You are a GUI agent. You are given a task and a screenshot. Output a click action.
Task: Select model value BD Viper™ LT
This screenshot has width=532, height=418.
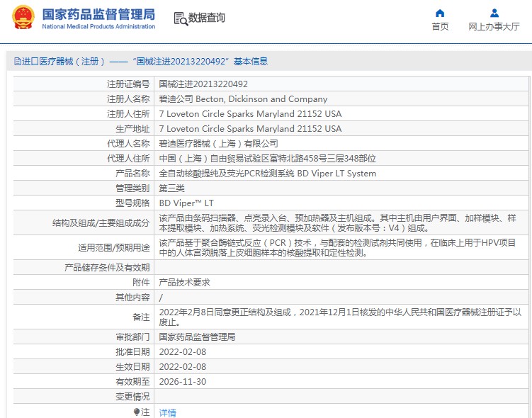pos(186,203)
